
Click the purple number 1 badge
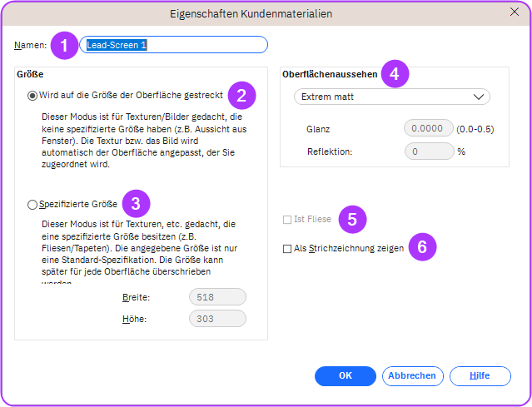(x=64, y=45)
